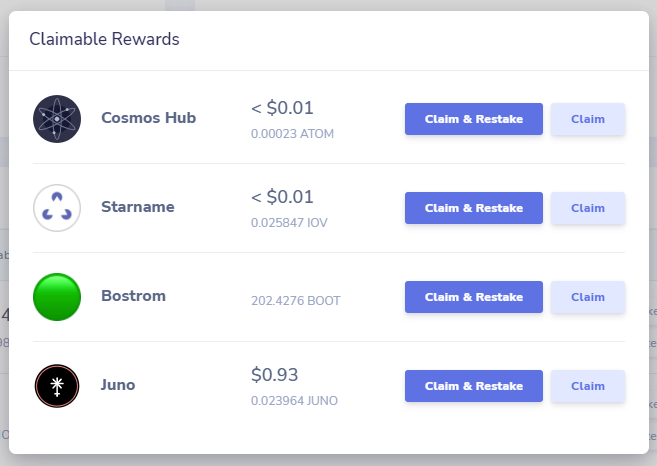Viewport: 657px width, 466px height.
Task: Select the Juno network name
Action: click(x=118, y=385)
